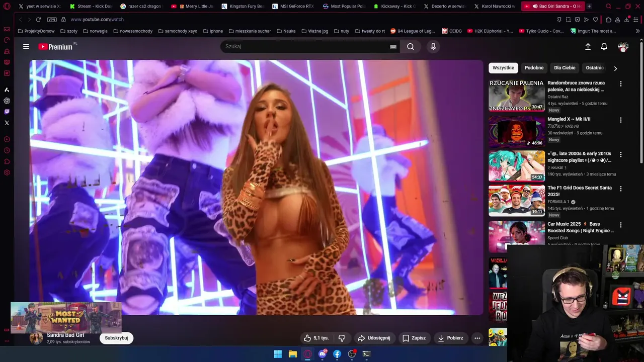644x362 pixels.
Task: Open the szoty bookmarks folder
Action: click(68, 31)
